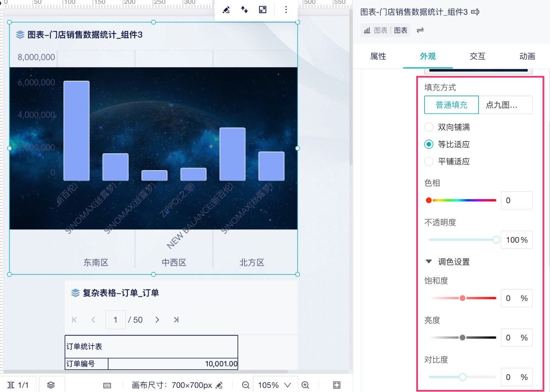
Task: Click the keyboard shortcuts icon in bottom bar
Action: (107, 385)
